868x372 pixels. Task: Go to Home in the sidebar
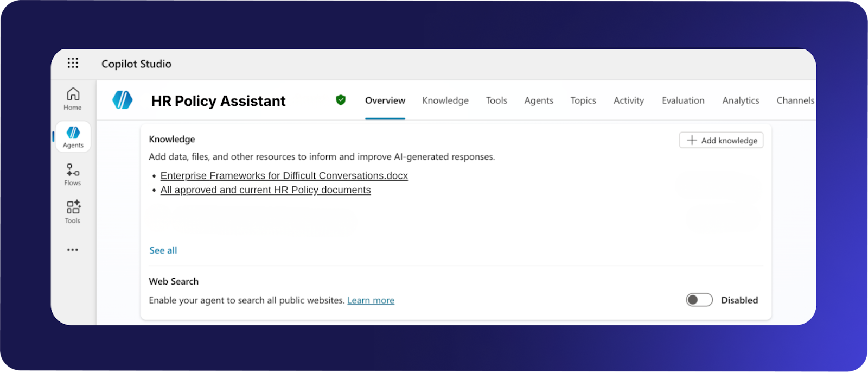(x=73, y=99)
